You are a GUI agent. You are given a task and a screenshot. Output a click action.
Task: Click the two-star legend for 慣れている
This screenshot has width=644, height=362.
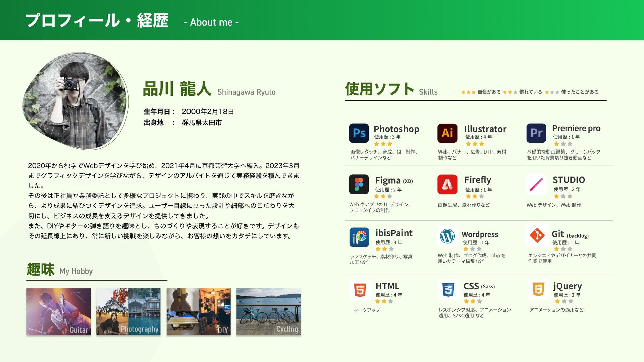(x=510, y=92)
